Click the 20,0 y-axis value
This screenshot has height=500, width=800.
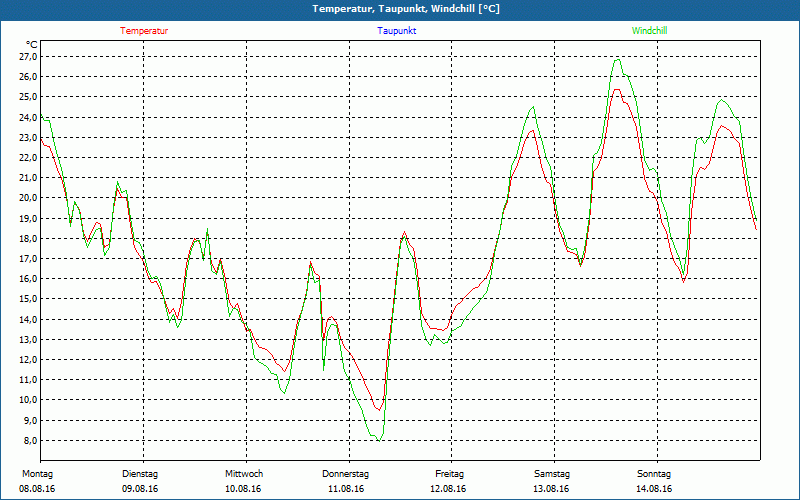(28, 197)
